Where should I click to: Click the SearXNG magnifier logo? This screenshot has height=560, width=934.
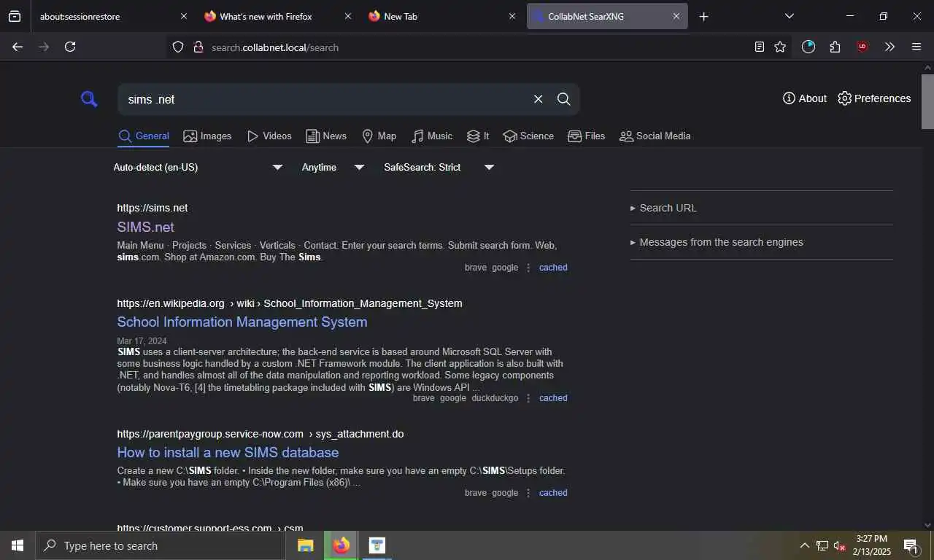click(x=89, y=99)
